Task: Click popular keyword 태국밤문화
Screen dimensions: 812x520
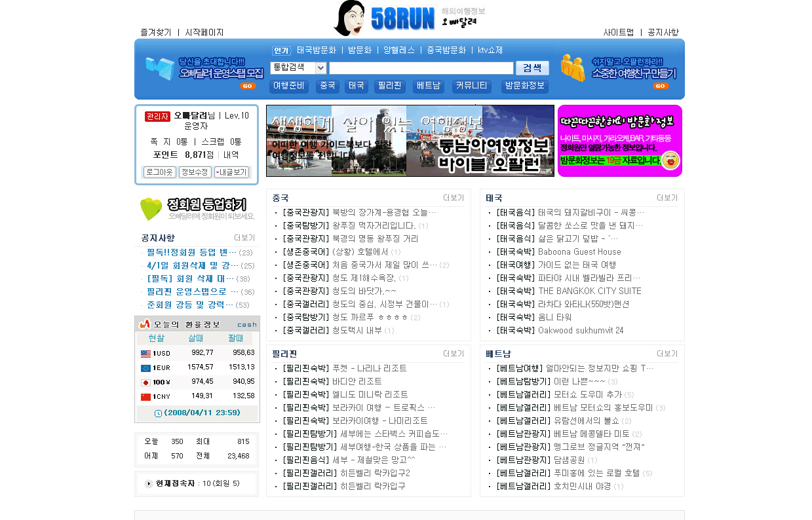Action: 317,50
